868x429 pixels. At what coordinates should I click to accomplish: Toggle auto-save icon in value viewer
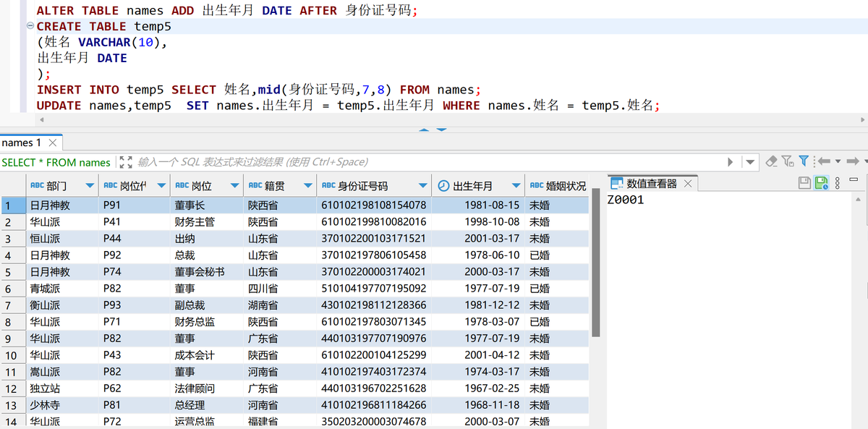click(821, 184)
